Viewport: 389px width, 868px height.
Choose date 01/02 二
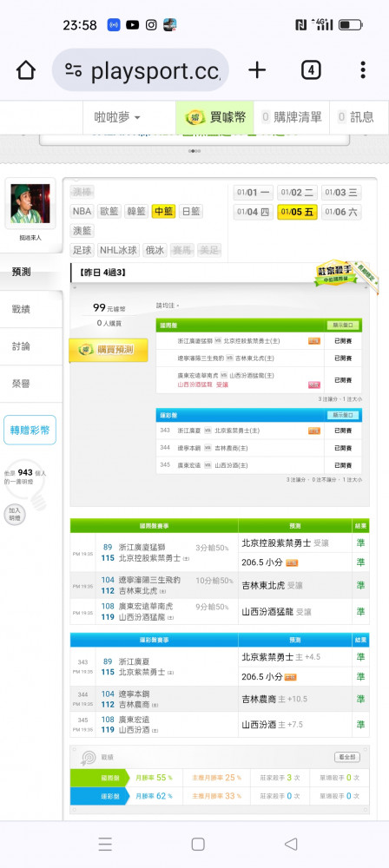pyautogui.click(x=297, y=193)
